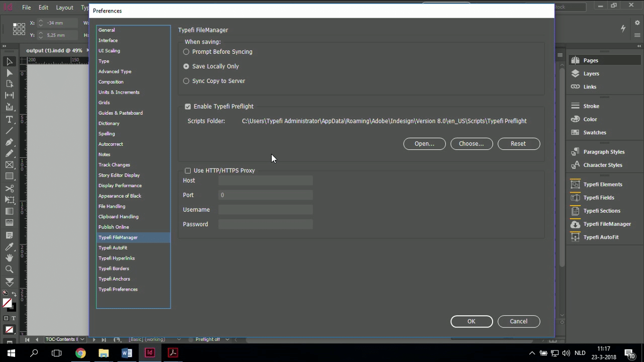Click Reset scripts folder button

[518, 144]
